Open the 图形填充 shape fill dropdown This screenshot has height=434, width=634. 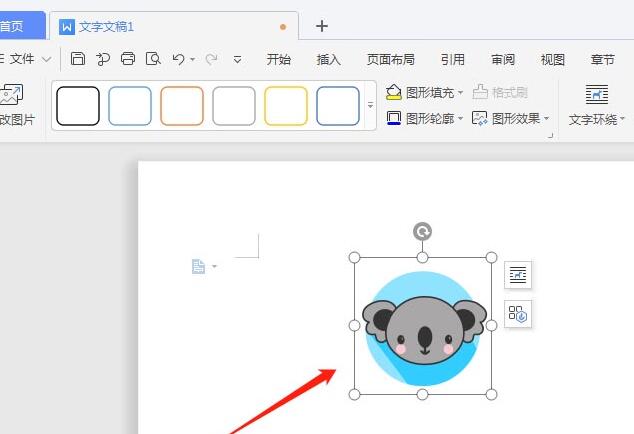pyautogui.click(x=425, y=92)
